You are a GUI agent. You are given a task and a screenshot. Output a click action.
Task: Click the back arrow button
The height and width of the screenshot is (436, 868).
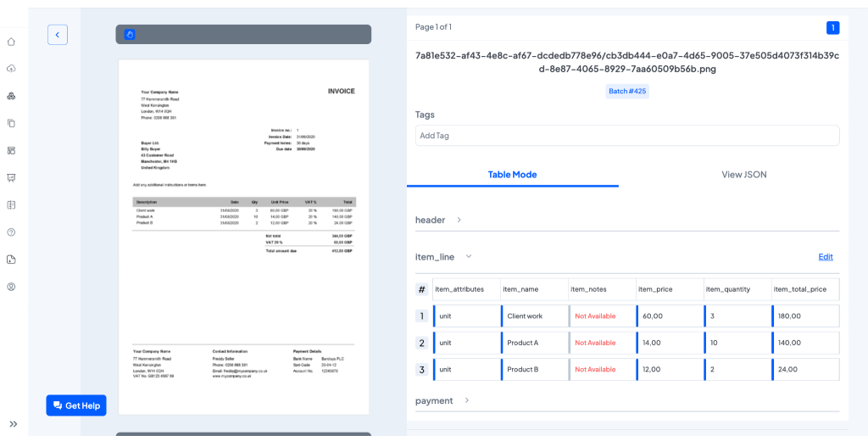58,35
